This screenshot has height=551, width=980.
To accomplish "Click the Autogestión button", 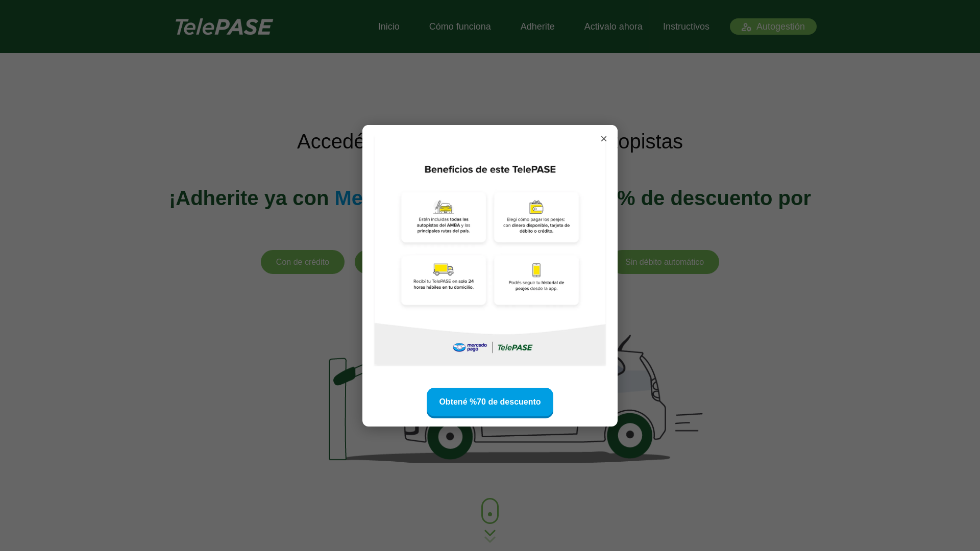I will [x=773, y=27].
